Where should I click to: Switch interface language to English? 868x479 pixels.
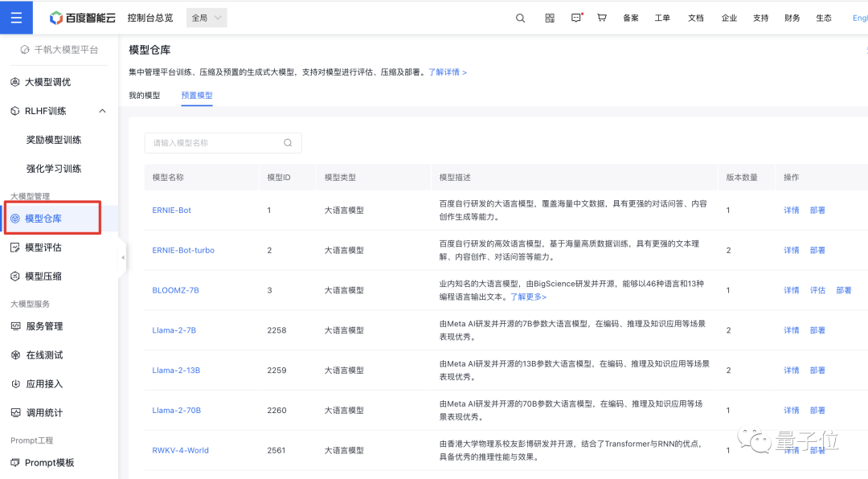point(859,17)
